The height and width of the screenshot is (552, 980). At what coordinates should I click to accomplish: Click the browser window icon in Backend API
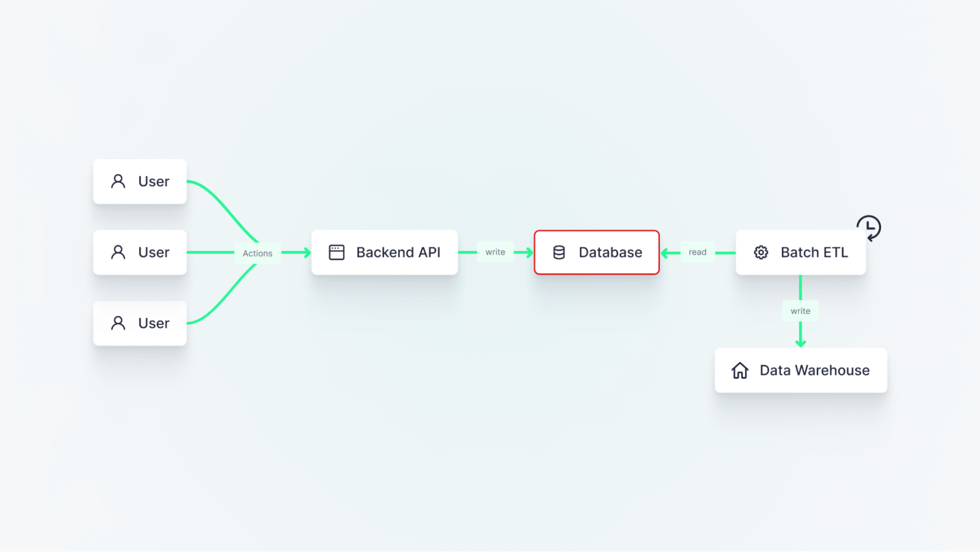(x=336, y=252)
